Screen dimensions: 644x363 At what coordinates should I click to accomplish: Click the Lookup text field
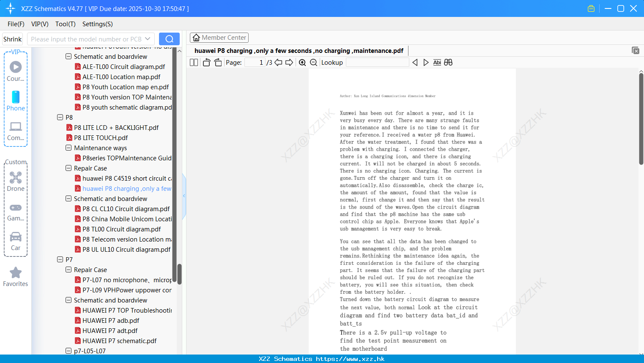(377, 63)
